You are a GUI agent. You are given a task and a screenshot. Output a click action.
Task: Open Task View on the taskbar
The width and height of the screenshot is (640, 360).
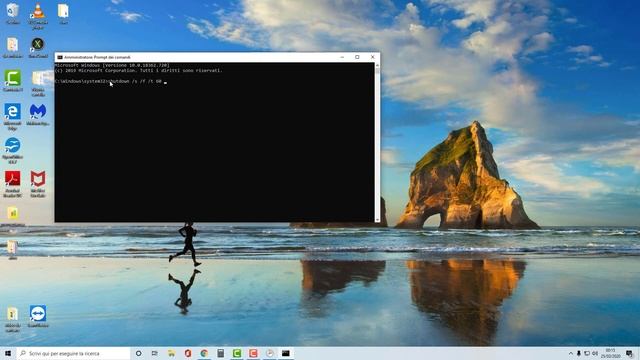(x=155, y=353)
